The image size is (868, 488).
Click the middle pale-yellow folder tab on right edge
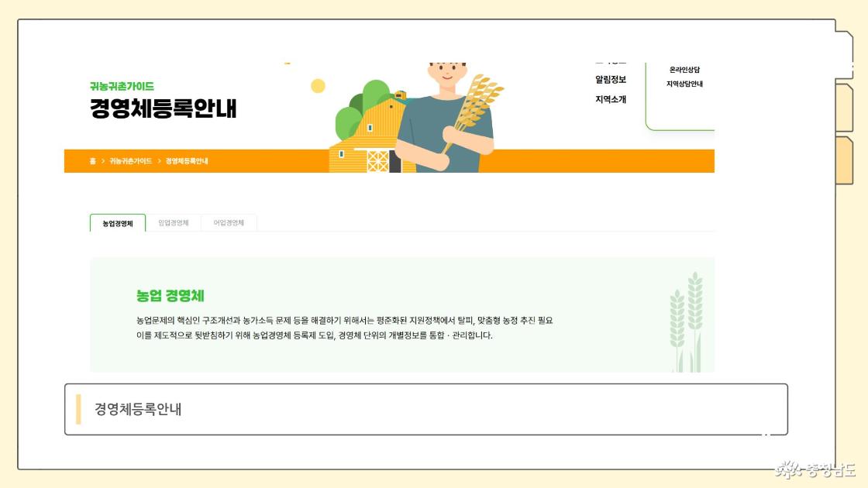[844, 108]
